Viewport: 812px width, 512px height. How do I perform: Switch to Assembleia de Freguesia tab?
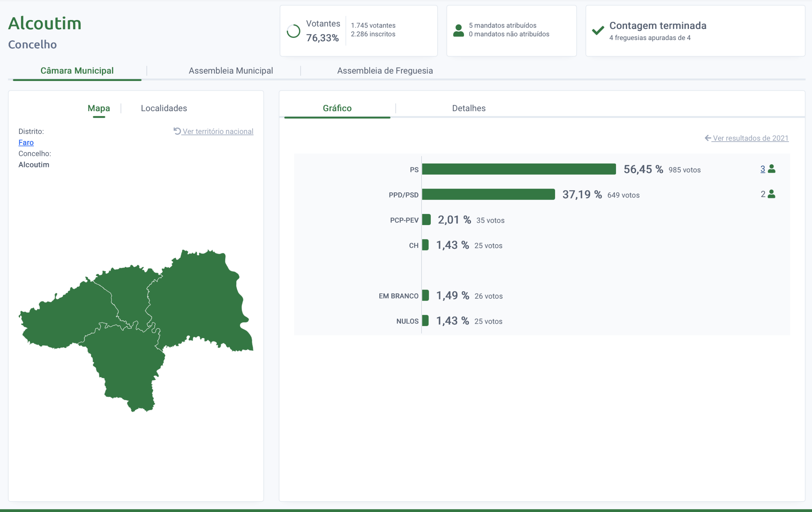click(385, 70)
